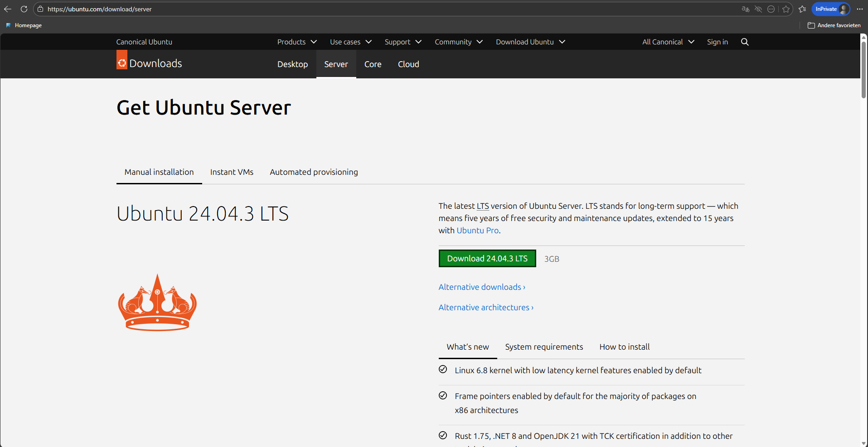Add page to favorites via star icon
The height and width of the screenshot is (447, 868).
(786, 9)
